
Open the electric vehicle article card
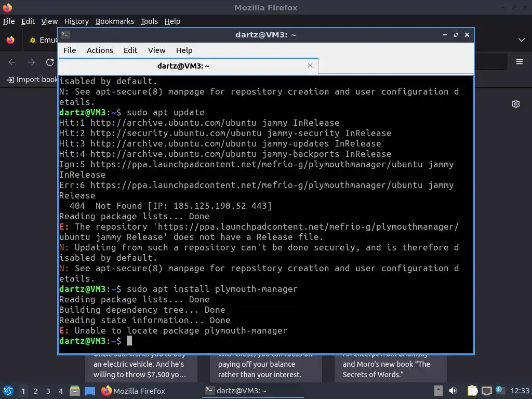click(141, 368)
